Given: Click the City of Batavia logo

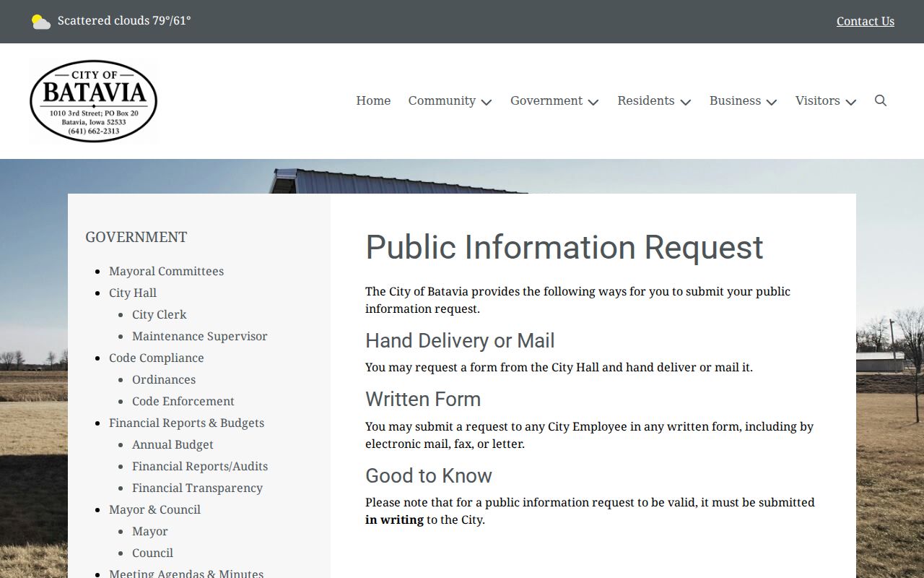Looking at the screenshot, I should [94, 101].
